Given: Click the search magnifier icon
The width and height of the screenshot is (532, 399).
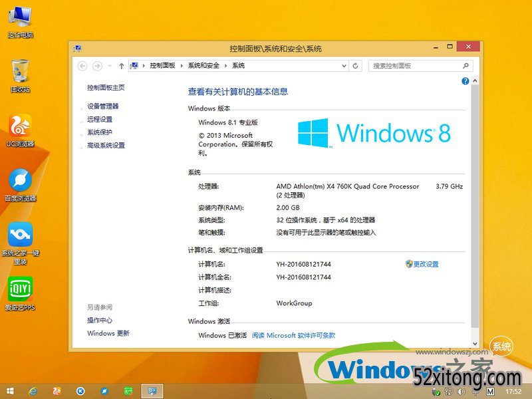Looking at the screenshot, I should (465, 66).
